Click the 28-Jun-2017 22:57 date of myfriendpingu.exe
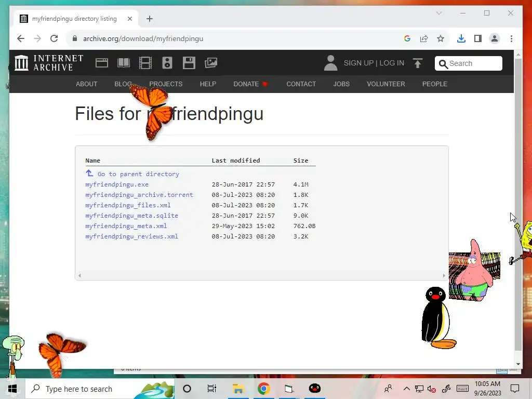The image size is (532, 399). (243, 184)
